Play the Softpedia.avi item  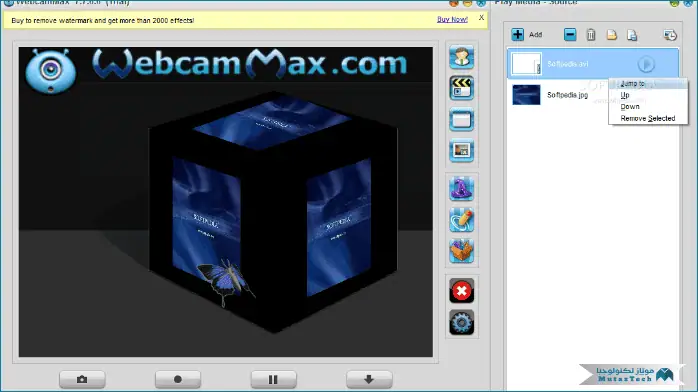click(x=646, y=65)
